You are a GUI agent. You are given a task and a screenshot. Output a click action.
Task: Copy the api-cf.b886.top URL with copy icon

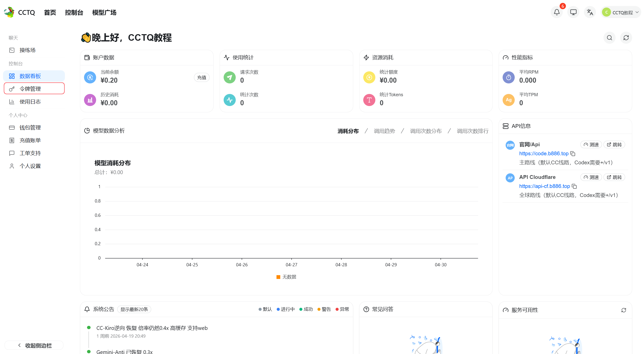point(574,186)
